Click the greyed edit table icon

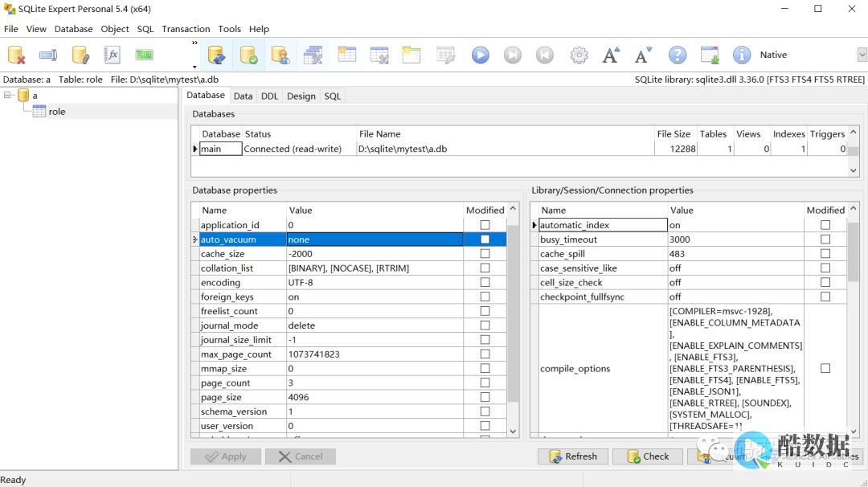point(445,55)
